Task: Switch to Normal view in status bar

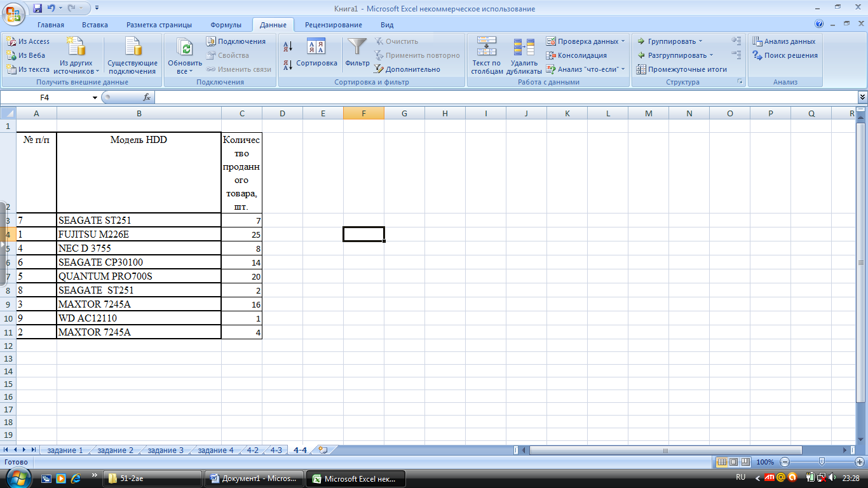Action: tap(722, 462)
